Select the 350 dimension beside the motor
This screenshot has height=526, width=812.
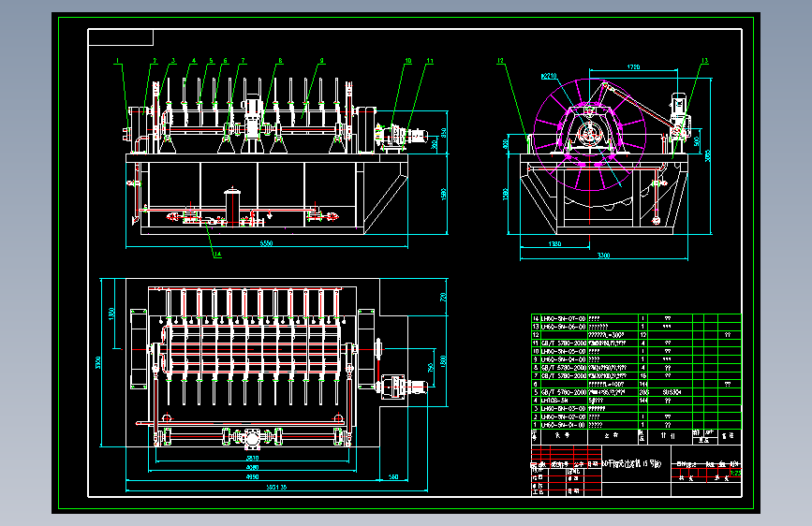tap(443, 133)
